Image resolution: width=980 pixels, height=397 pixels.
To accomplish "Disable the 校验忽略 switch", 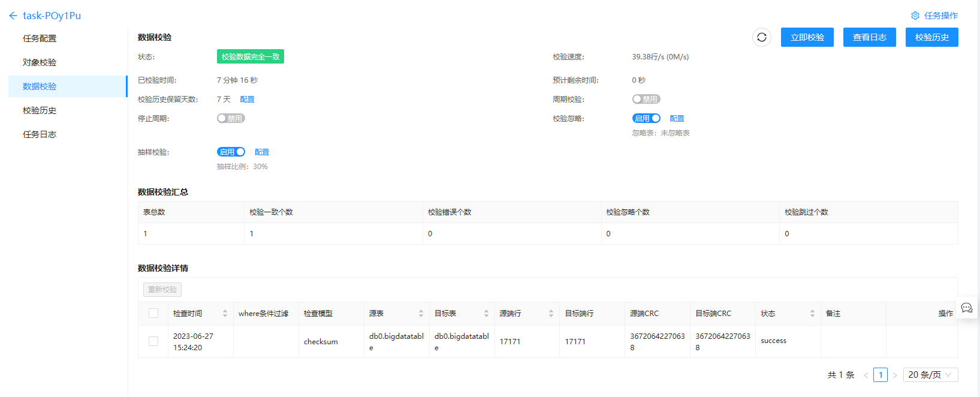I will (646, 118).
